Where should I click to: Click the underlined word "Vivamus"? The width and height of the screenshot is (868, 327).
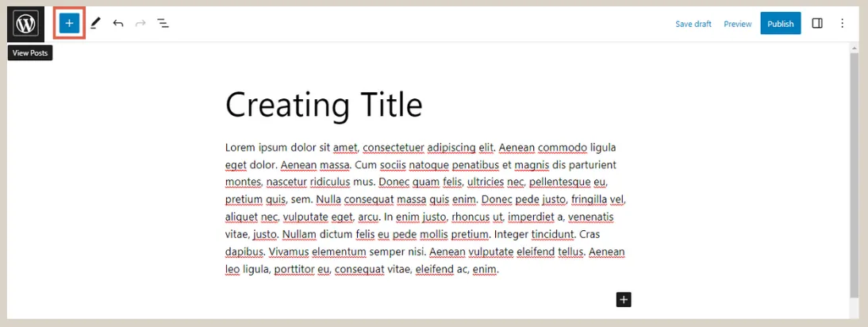coord(288,252)
